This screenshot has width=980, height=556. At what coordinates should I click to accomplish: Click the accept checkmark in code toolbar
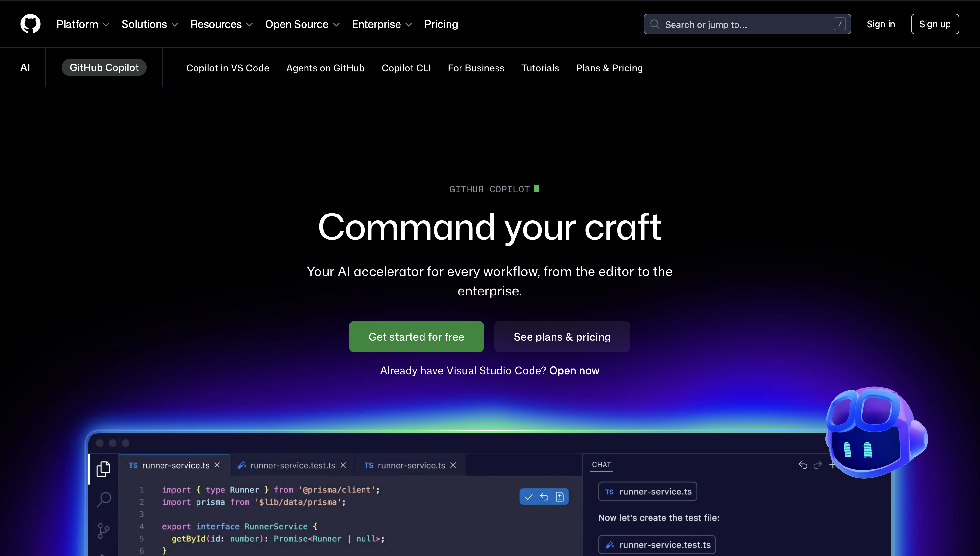tap(528, 497)
